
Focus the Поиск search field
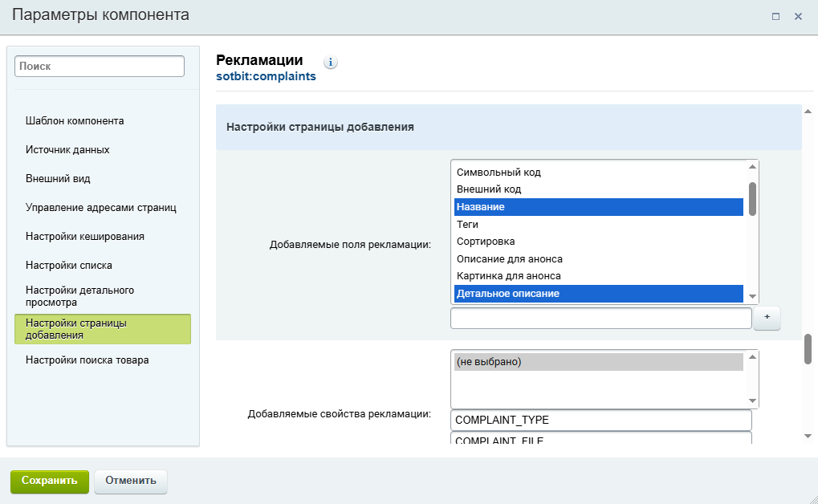click(x=99, y=67)
